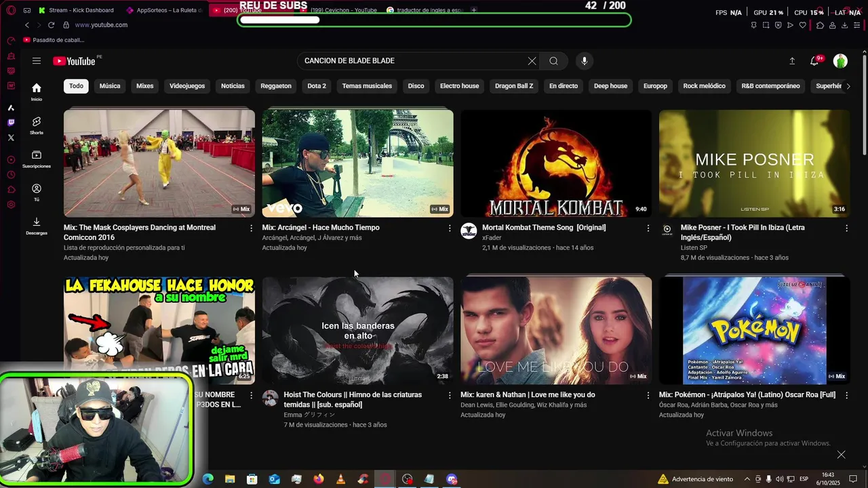Select the Reggaeton filter chip
Viewport: 868px width, 488px height.
[x=276, y=86]
